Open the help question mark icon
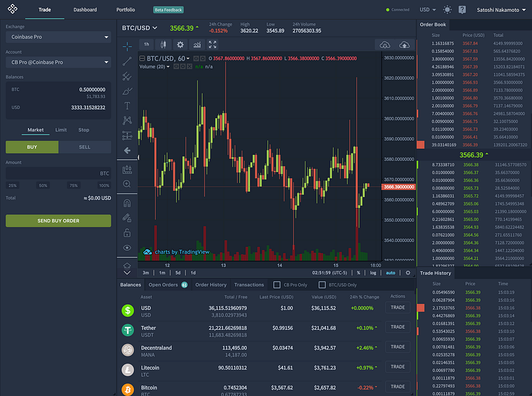This screenshot has width=532, height=396. (462, 9)
